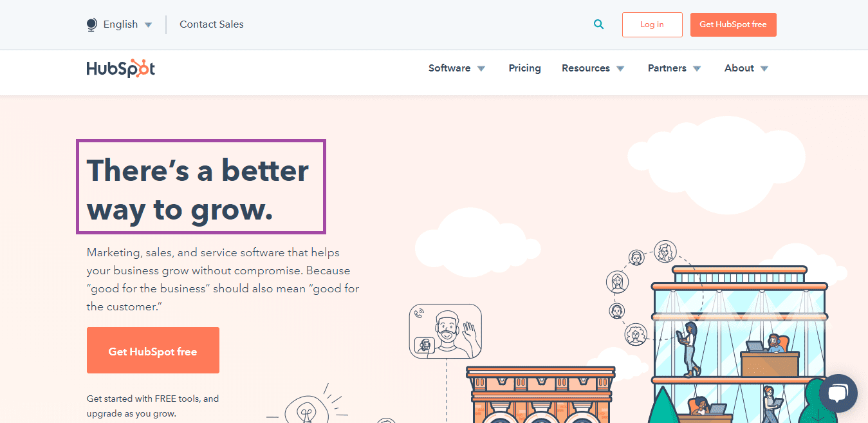Screen dimensions: 868x423
Task: Select the English language option
Action: [120, 24]
